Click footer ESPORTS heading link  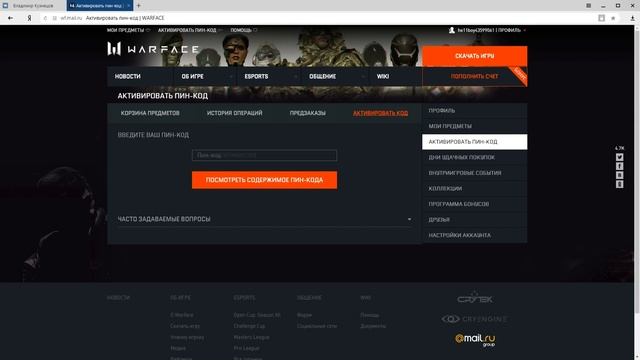click(244, 298)
